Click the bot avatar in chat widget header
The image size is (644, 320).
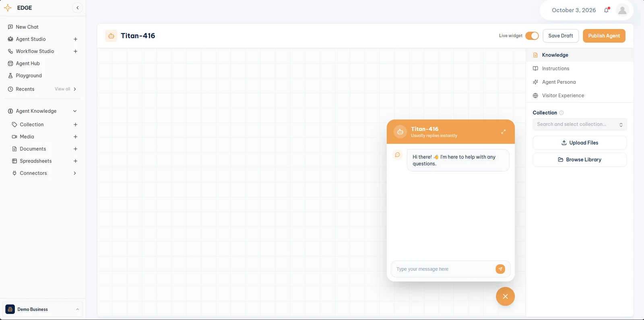coord(400,132)
